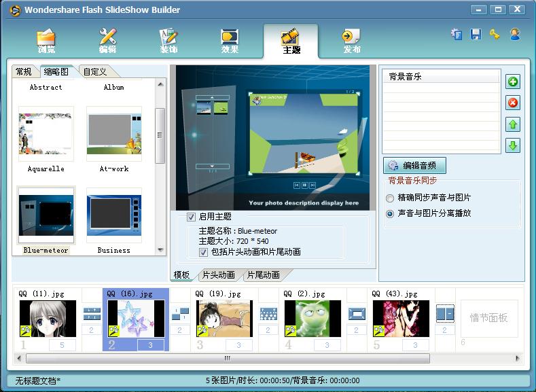The image size is (536, 392).
Task: Select the 主题 main tab
Action: [291, 41]
